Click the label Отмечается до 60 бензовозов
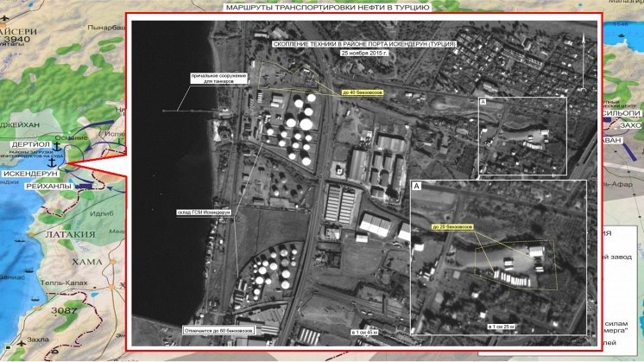The image size is (644, 362). [219, 330]
